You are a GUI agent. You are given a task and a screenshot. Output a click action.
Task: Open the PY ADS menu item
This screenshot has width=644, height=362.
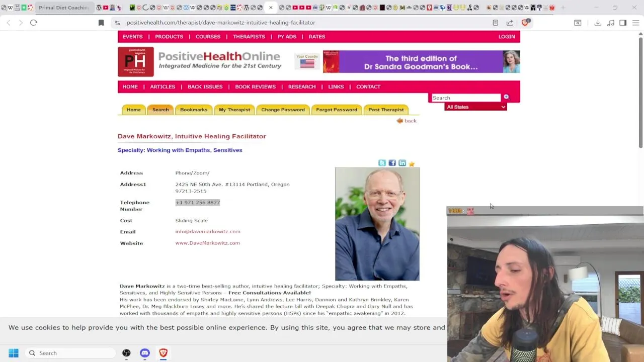pos(287,37)
